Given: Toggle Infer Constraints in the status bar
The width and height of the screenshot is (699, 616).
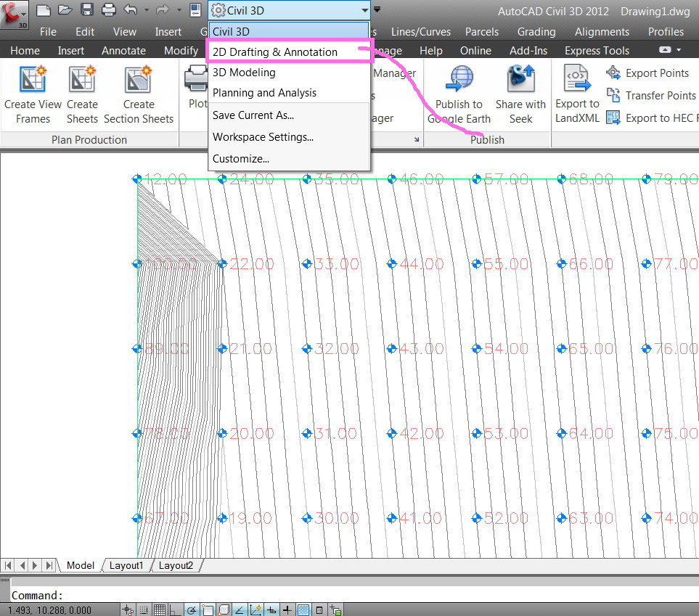Looking at the screenshot, I should tap(128, 609).
